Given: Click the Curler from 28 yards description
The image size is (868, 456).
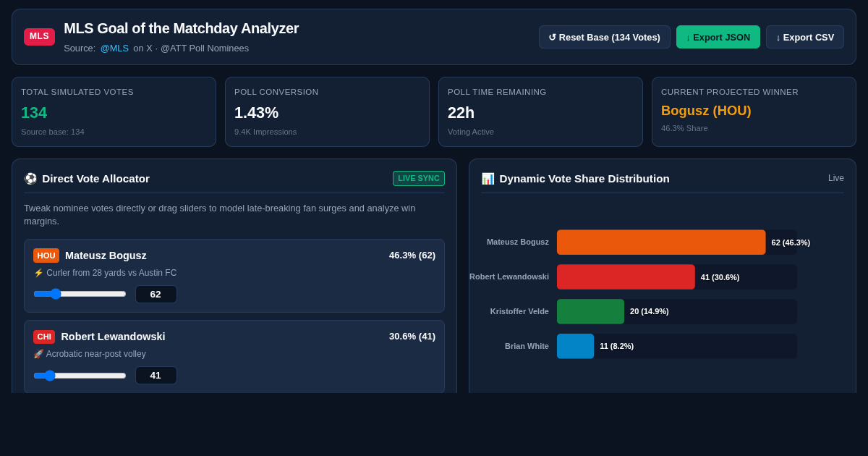Looking at the screenshot, I should click(111, 273).
